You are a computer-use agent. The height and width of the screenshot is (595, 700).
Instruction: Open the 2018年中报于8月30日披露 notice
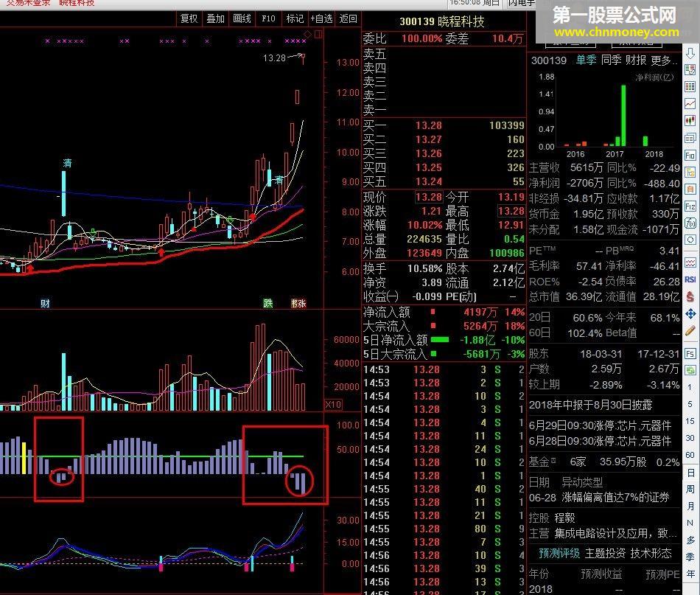(x=591, y=406)
